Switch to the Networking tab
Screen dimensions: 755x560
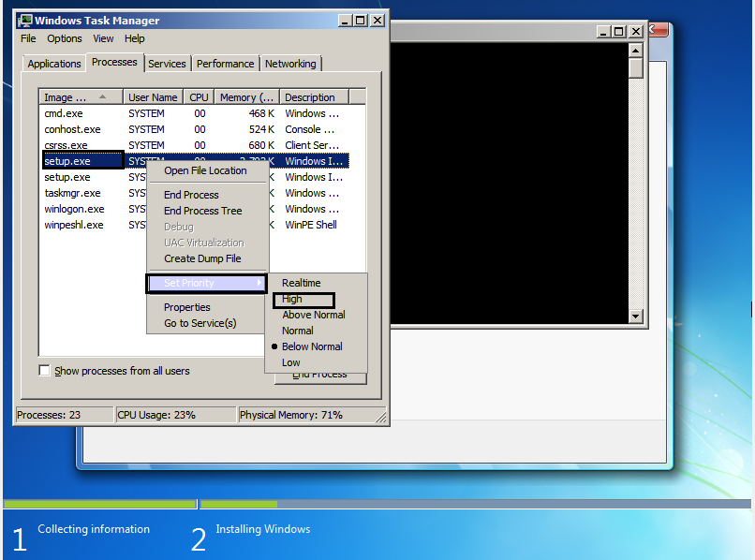(x=290, y=64)
